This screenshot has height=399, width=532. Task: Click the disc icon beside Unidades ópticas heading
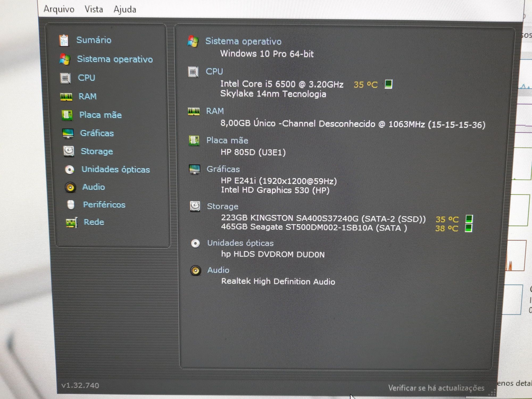click(x=196, y=243)
